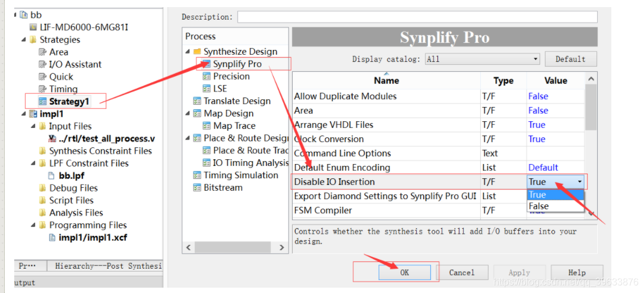Click the test_all_process.v Verilog file icon
Screen dimensions: 644x293
pyautogui.click(x=52, y=138)
